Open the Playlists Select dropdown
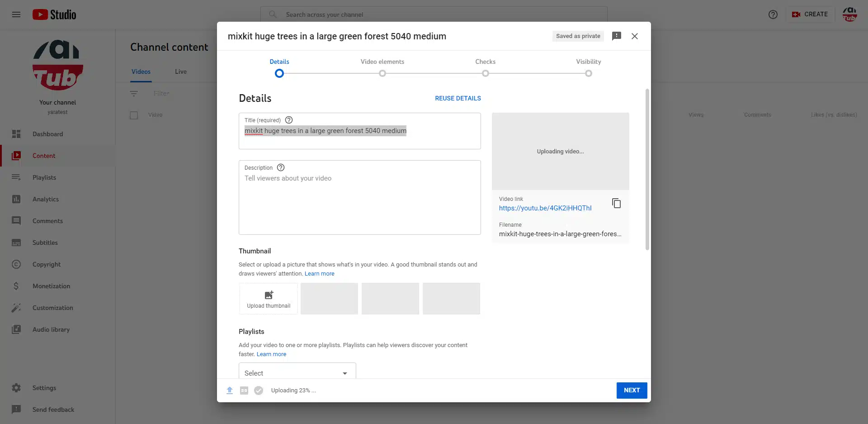Viewport: 868px width, 424px height. click(x=297, y=373)
